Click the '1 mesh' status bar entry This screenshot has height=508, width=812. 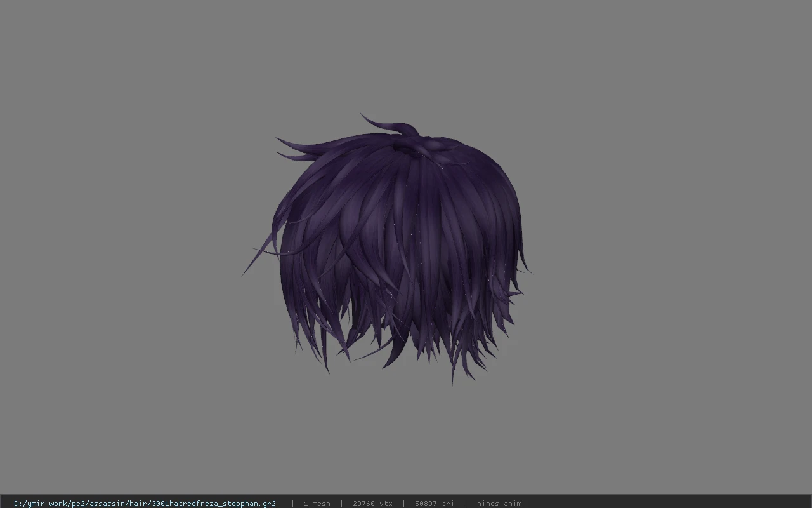click(x=317, y=504)
